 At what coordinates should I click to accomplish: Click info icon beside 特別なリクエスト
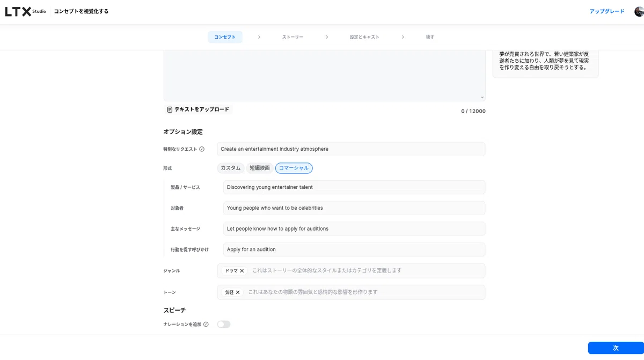pyautogui.click(x=202, y=149)
